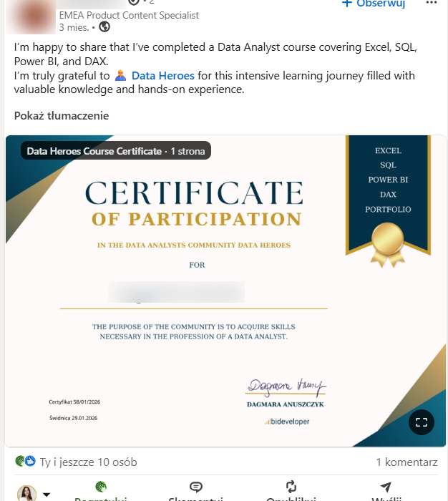Click the 3 mies. post timestamp

click(74, 27)
